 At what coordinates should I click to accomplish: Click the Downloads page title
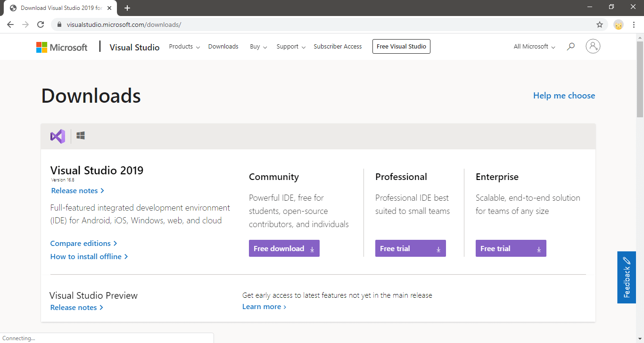tap(91, 96)
